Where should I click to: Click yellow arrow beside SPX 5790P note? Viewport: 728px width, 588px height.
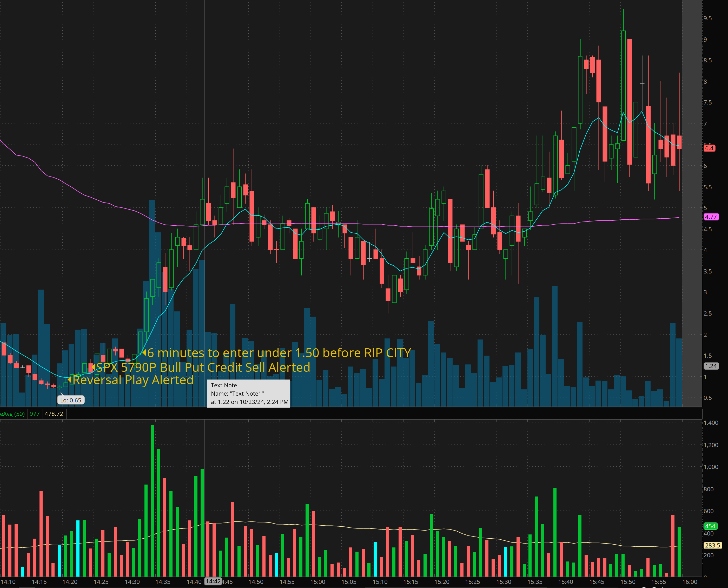click(x=94, y=368)
